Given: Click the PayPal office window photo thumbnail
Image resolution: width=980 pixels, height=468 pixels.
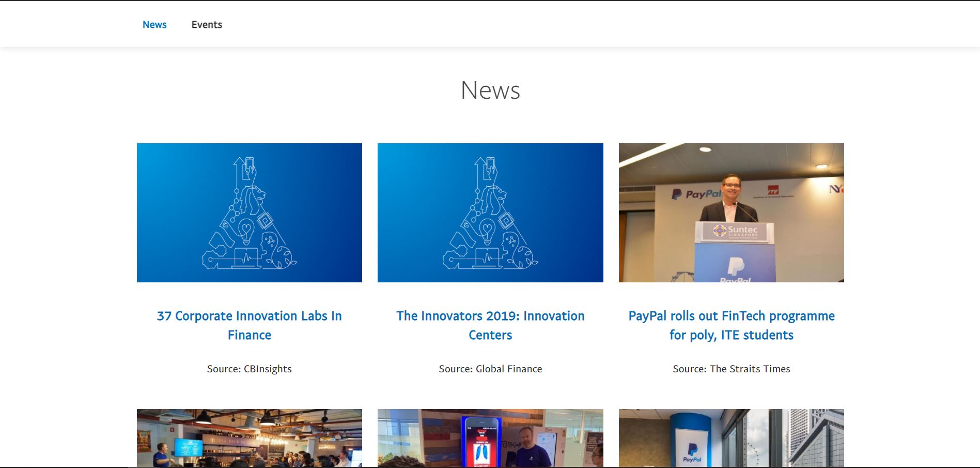Looking at the screenshot, I should tap(732, 438).
